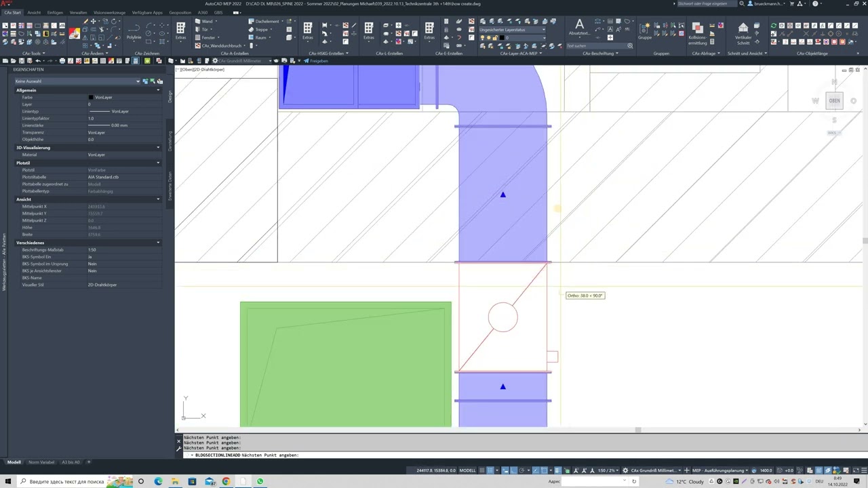Click the large color-fill icon in CAx-Ändern
This screenshot has width=868, height=488.
coord(74,33)
